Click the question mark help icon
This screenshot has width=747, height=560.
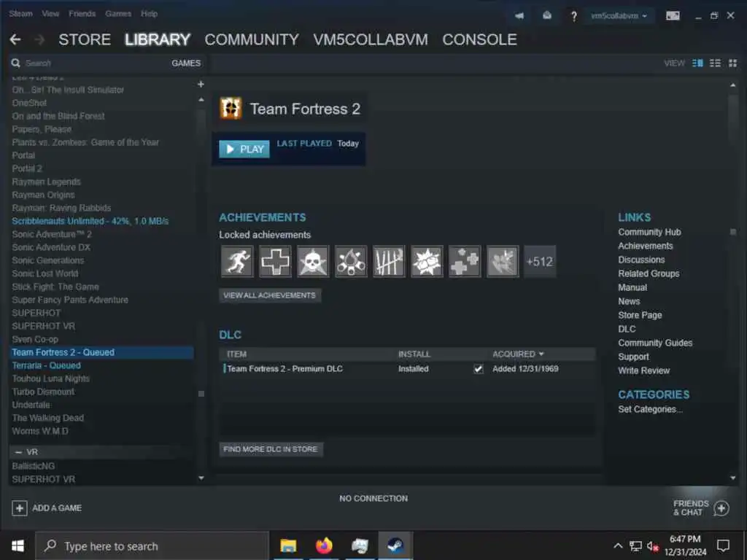tap(574, 16)
